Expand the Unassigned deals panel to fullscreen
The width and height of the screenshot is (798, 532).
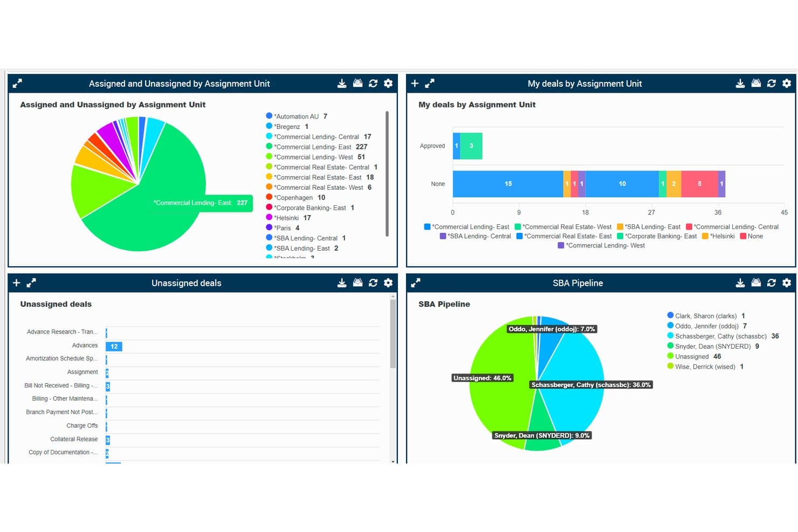coord(31,283)
